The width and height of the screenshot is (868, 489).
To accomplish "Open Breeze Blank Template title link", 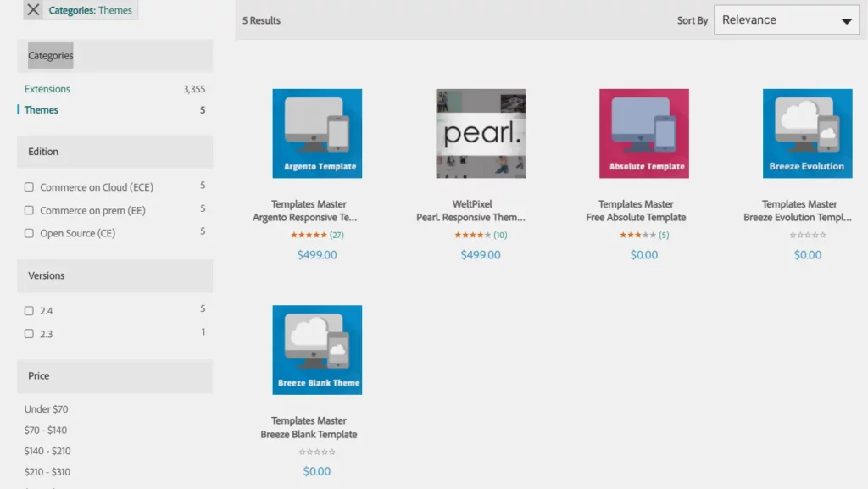I will (x=309, y=434).
